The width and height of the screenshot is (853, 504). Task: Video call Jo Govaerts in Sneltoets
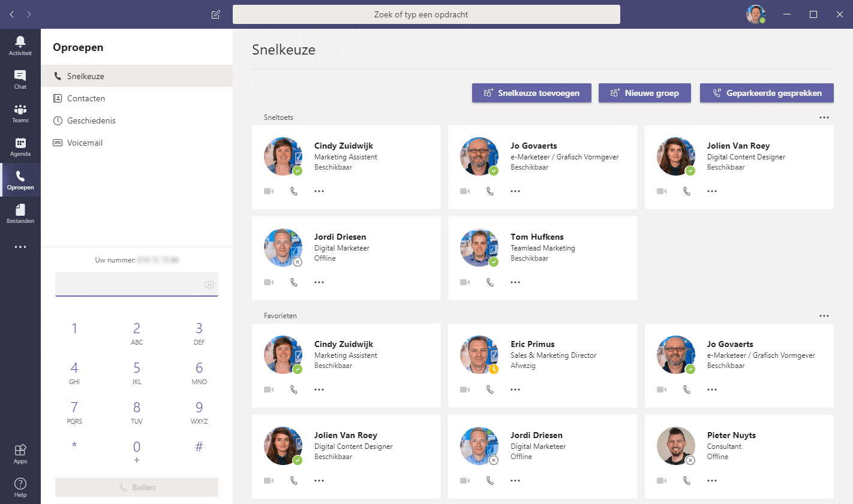(465, 191)
